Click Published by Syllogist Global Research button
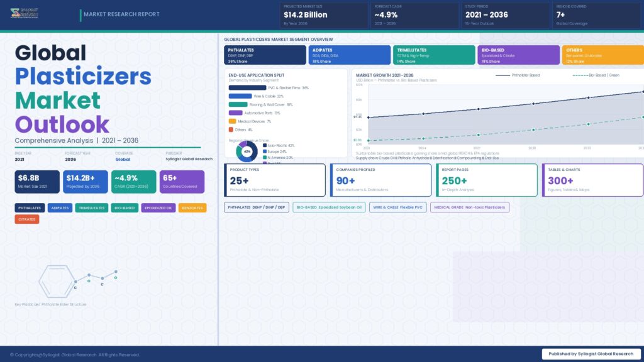644x362 pixels. [x=591, y=354]
